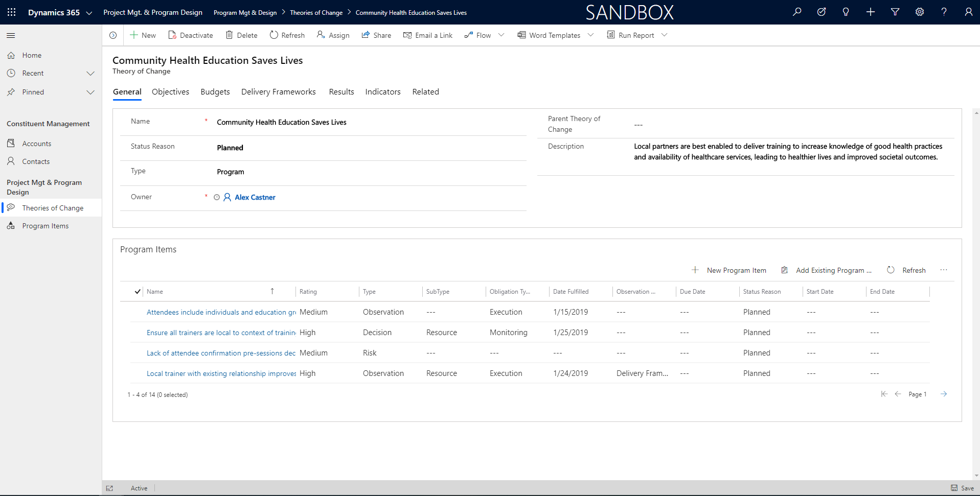Click the New record command

point(143,35)
